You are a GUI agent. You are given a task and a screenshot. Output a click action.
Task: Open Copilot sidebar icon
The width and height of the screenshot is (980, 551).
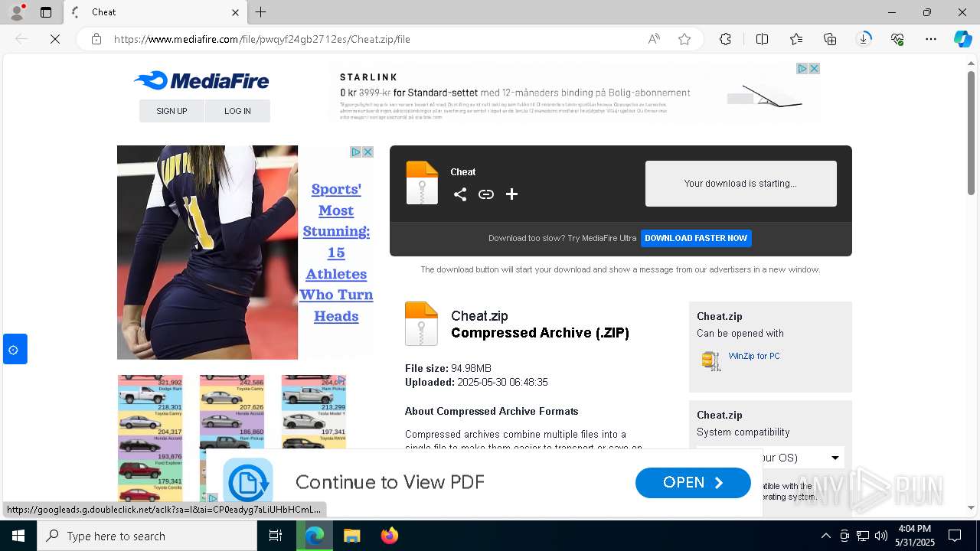[x=962, y=39]
